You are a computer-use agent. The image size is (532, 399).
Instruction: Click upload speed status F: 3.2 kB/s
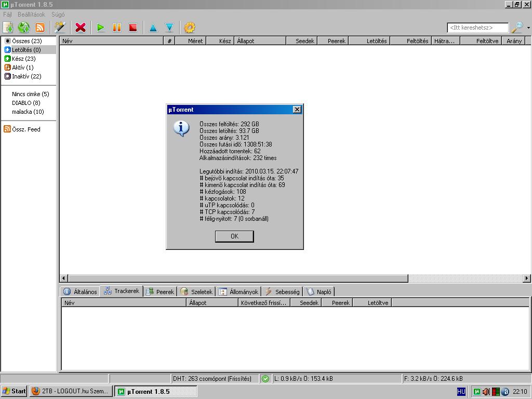tap(467, 379)
